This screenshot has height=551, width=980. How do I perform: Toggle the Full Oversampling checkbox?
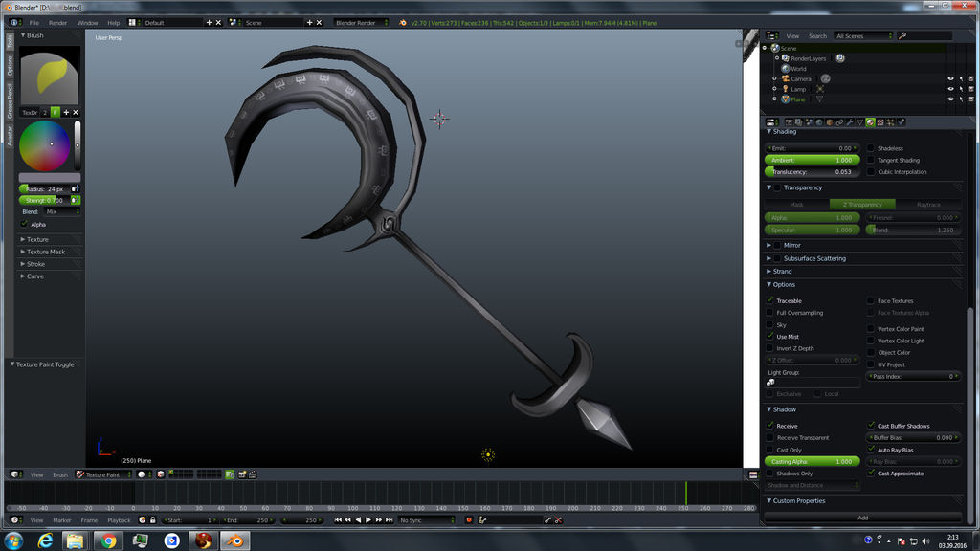pos(771,313)
